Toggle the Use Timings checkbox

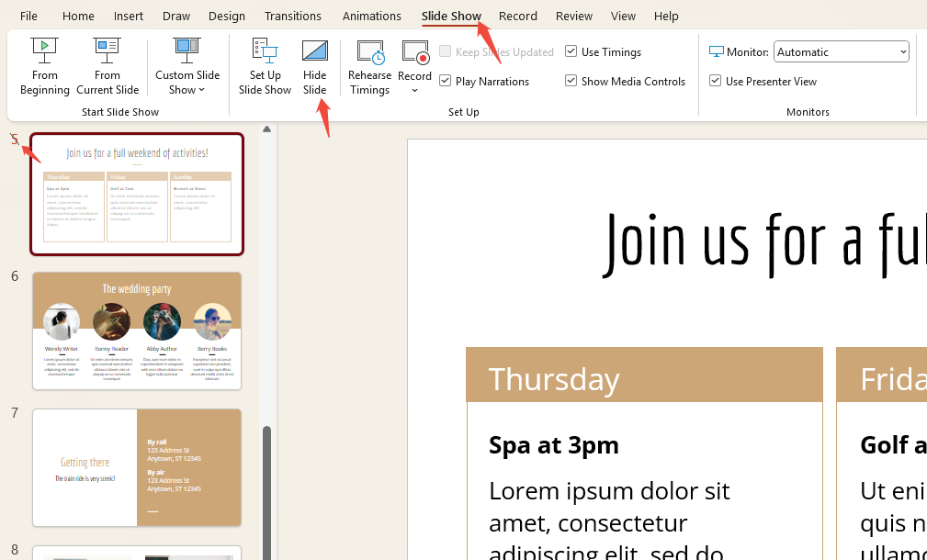[x=571, y=52]
